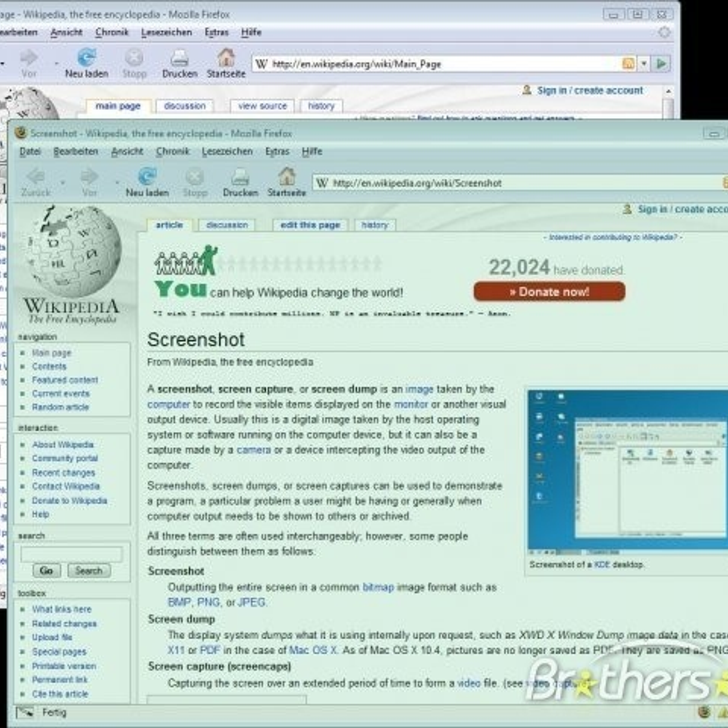Image resolution: width=728 pixels, height=728 pixels.
Task: Click the Donate now! button
Action: pos(549,292)
